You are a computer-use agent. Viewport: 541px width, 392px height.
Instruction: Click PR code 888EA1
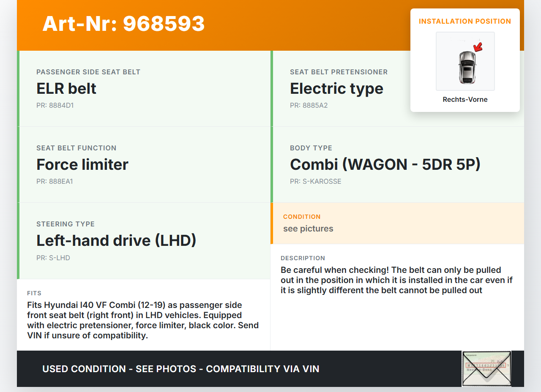tap(55, 182)
